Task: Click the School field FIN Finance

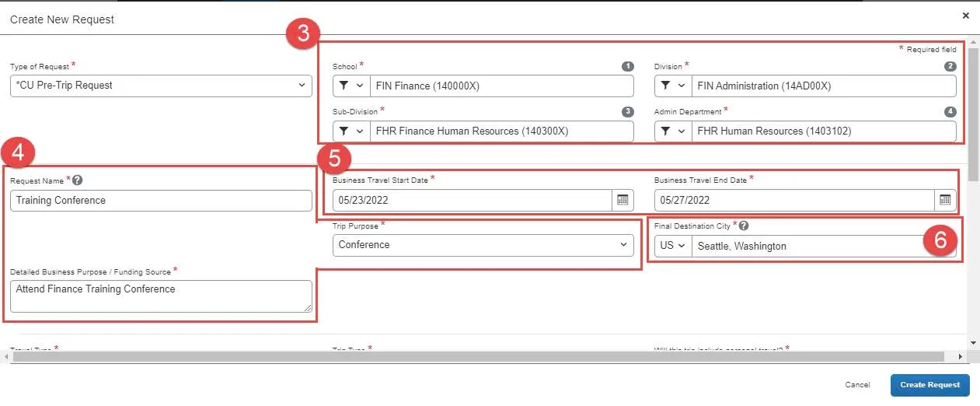Action: tap(502, 86)
